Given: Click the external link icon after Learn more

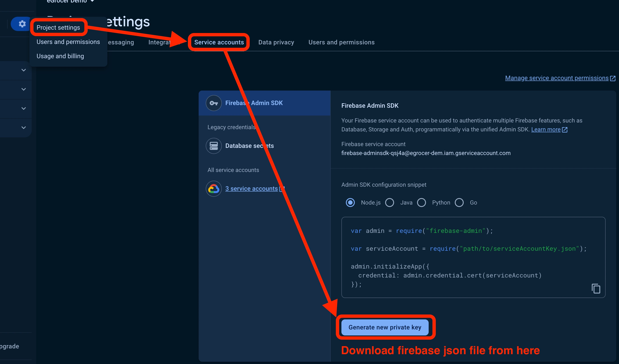Looking at the screenshot, I should pyautogui.click(x=565, y=130).
